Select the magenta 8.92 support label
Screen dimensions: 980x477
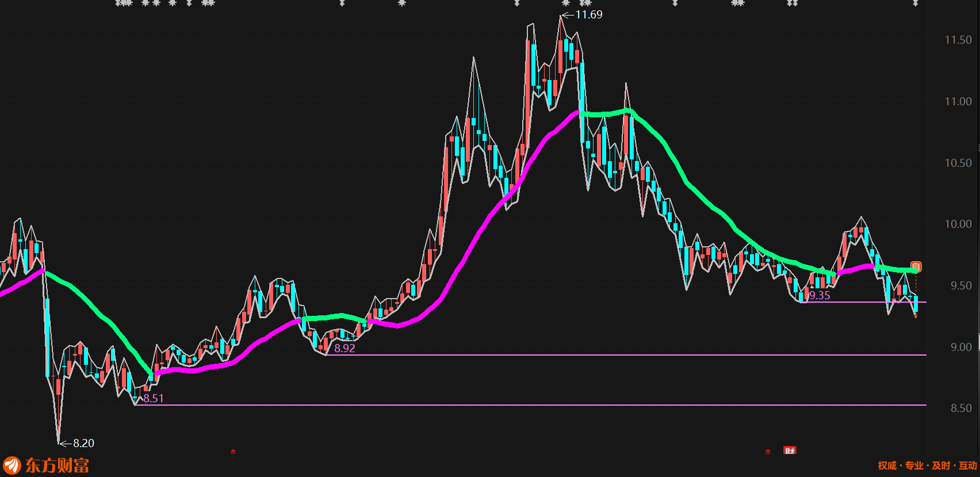344,348
